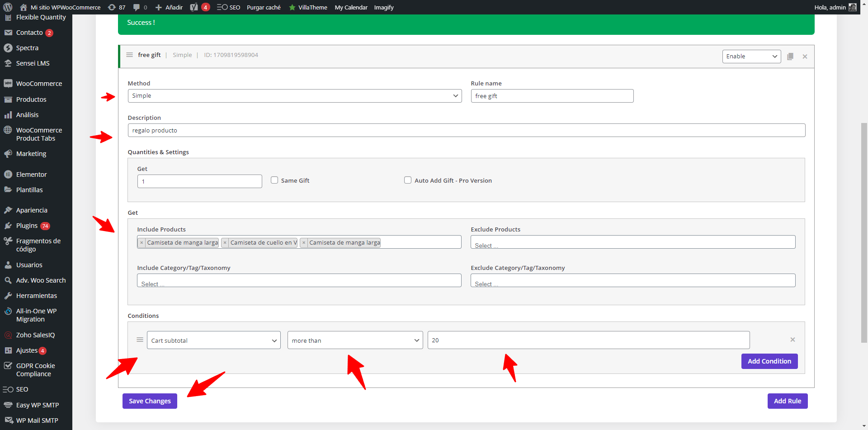This screenshot has height=430, width=868.
Task: Click the Apariencia paintbrush icon
Action: click(x=8, y=210)
